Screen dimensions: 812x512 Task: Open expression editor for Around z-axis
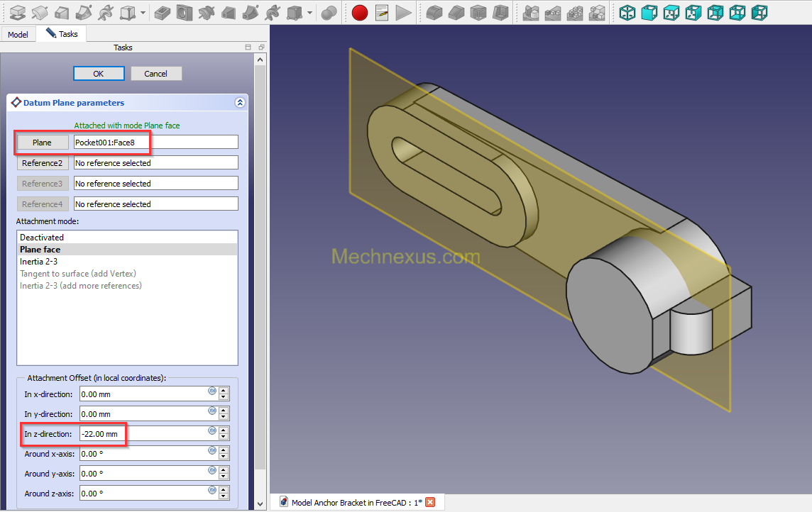tap(212, 490)
